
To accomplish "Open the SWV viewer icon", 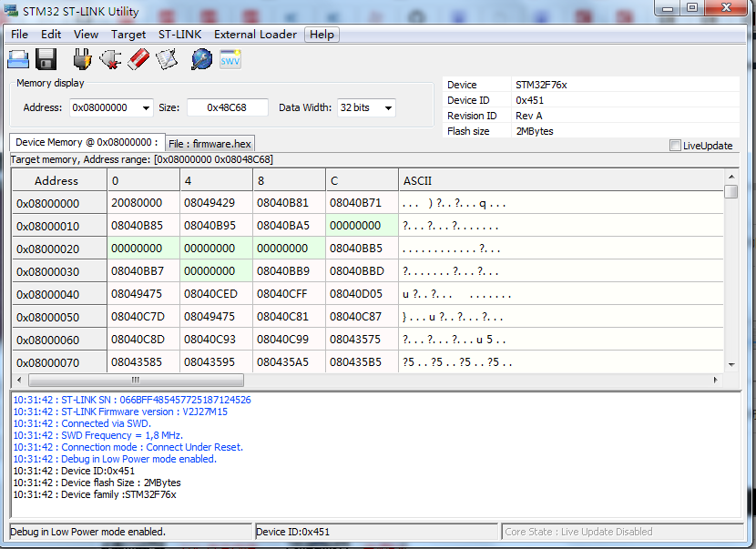I will point(230,60).
